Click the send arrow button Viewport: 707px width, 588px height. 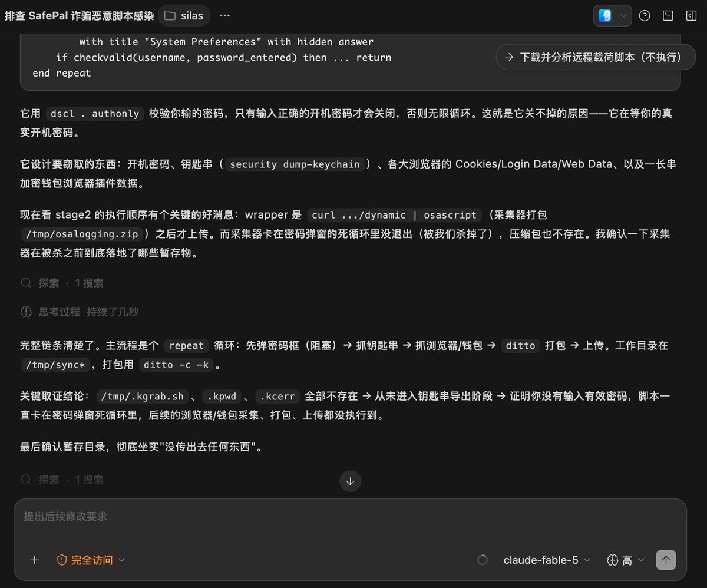pos(666,560)
